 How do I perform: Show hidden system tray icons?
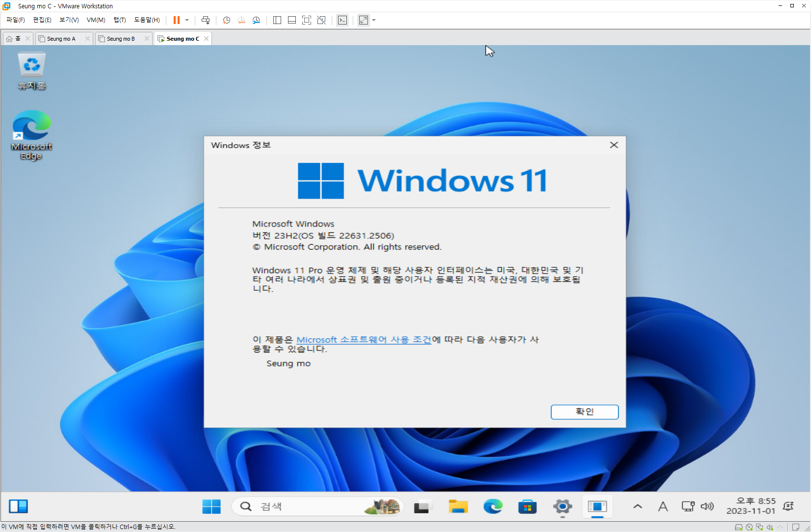pyautogui.click(x=638, y=507)
